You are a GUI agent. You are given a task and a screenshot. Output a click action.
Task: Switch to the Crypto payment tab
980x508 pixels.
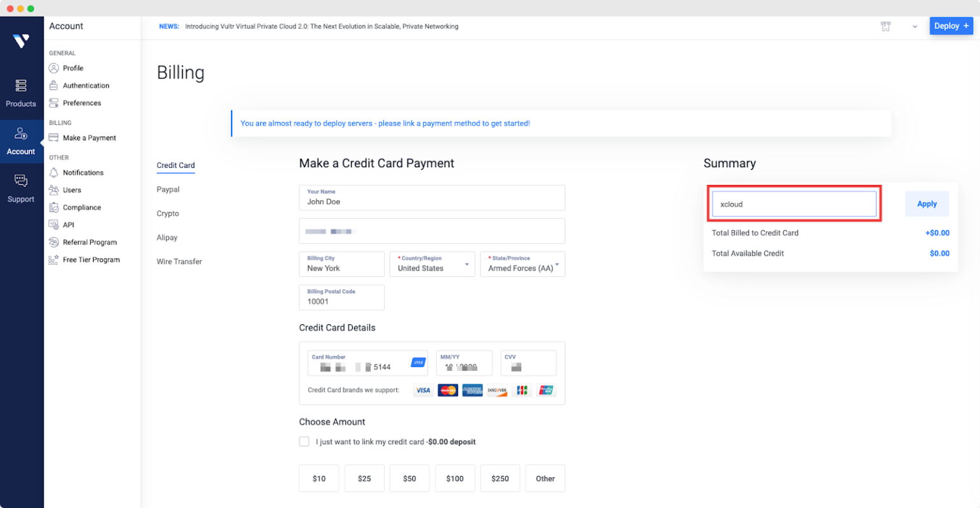[168, 214]
